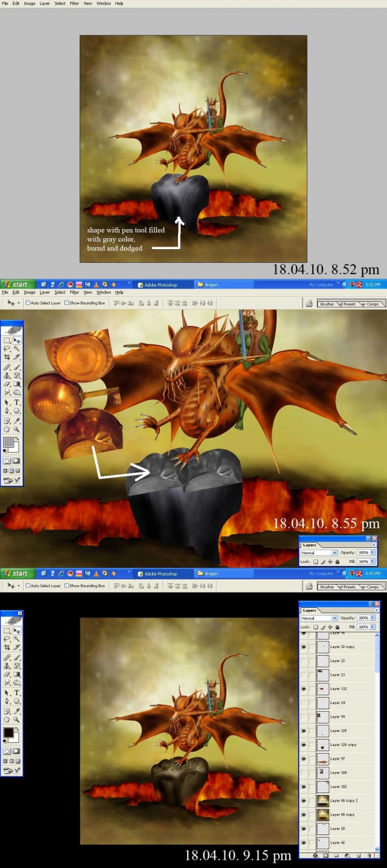Tick Show Bounding Box below the 8:55 PM taskbar
The height and width of the screenshot is (868, 387).
[67, 585]
